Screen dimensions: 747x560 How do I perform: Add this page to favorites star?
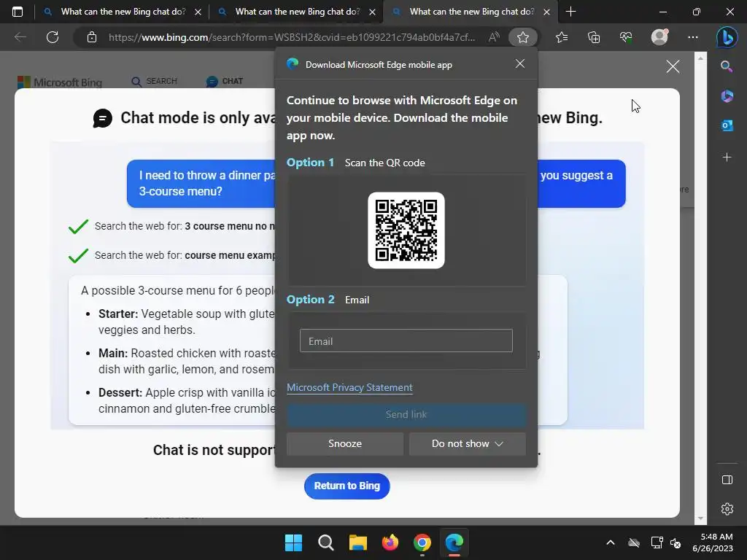[522, 37]
